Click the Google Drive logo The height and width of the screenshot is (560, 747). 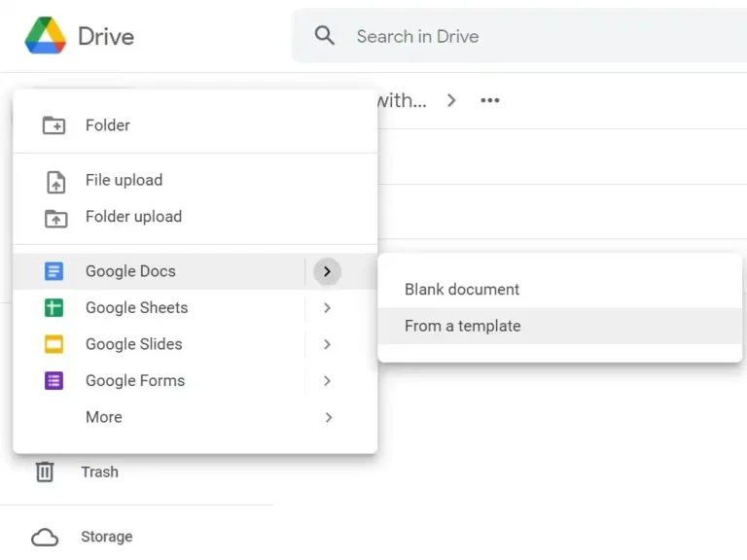46,36
